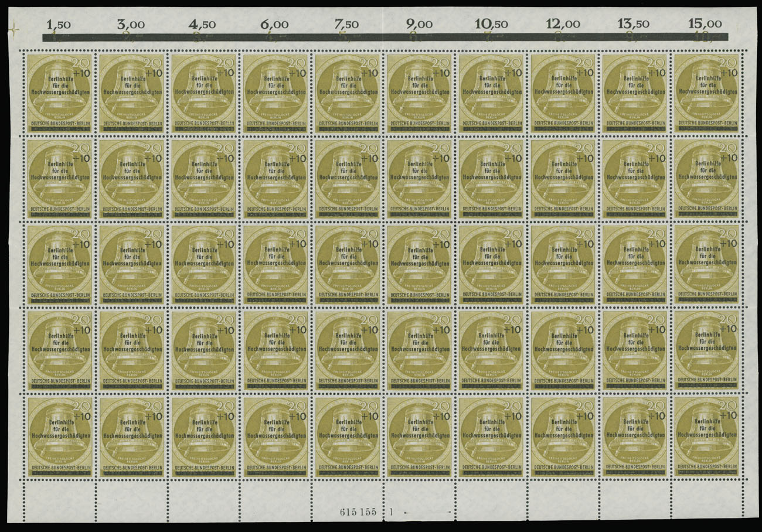
Task: Click the bottom-row stamp above 615 155
Action: tap(346, 436)
